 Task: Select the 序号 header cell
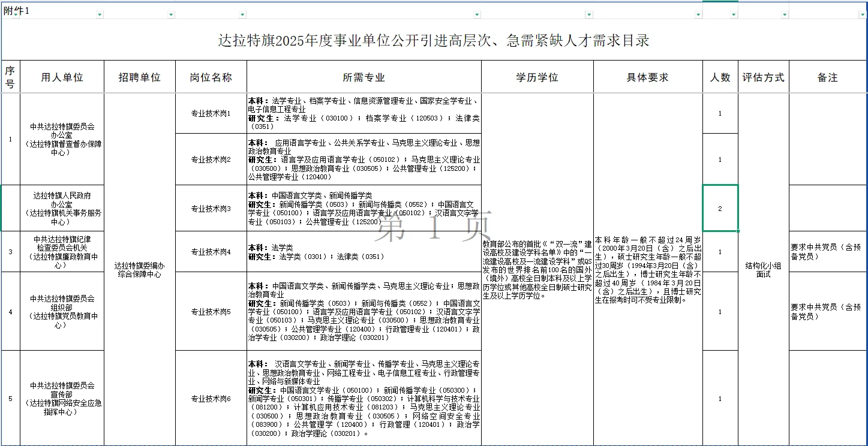point(11,76)
